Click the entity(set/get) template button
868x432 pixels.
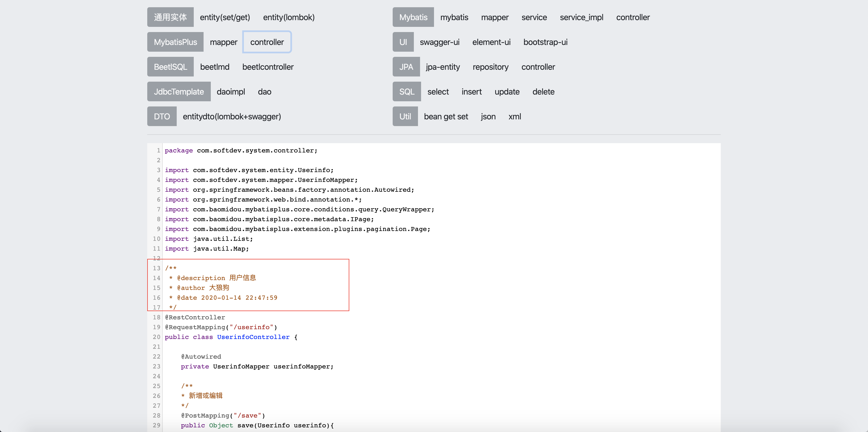coord(225,17)
